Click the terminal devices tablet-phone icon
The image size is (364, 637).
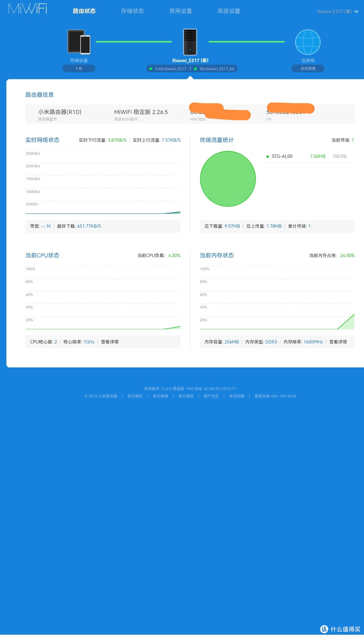[79, 42]
